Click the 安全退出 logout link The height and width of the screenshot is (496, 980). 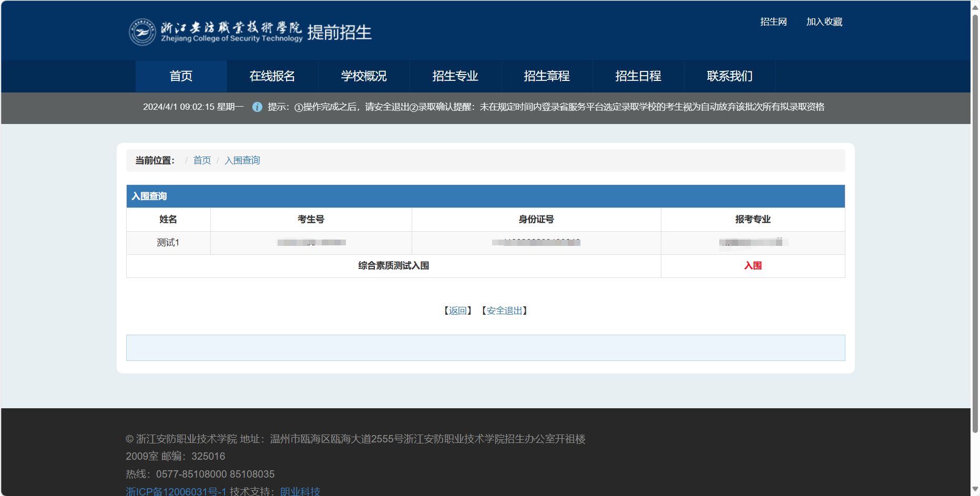coord(504,311)
